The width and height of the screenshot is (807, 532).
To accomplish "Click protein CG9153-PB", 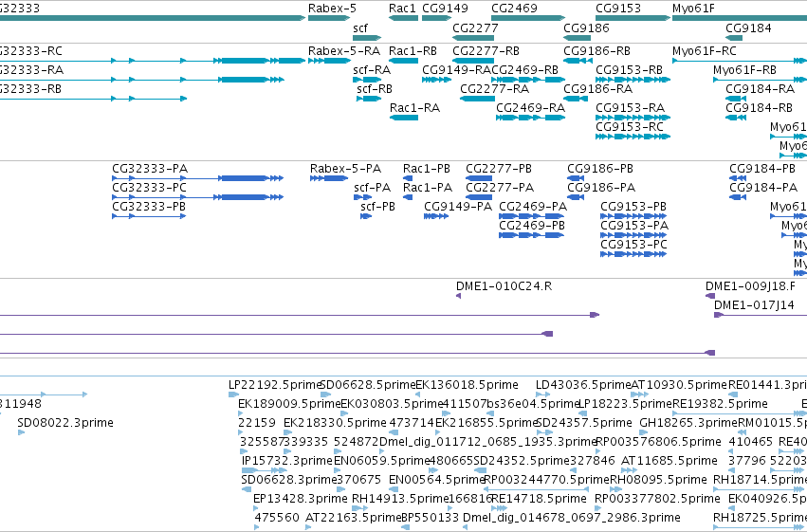I will click(633, 216).
